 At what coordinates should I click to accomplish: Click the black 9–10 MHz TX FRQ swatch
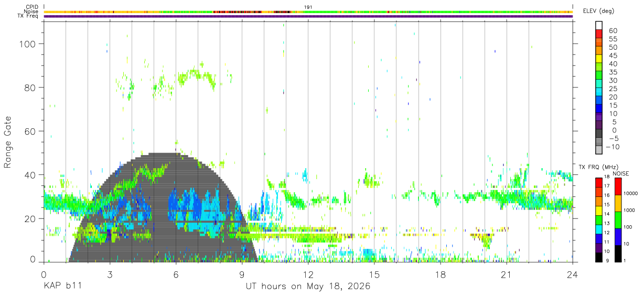click(x=599, y=257)
